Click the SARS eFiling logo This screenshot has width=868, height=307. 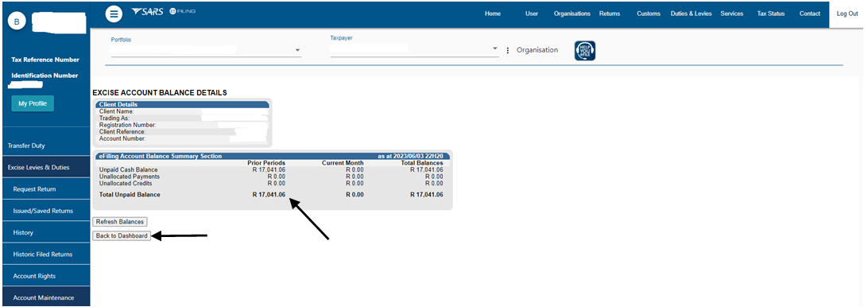163,12
